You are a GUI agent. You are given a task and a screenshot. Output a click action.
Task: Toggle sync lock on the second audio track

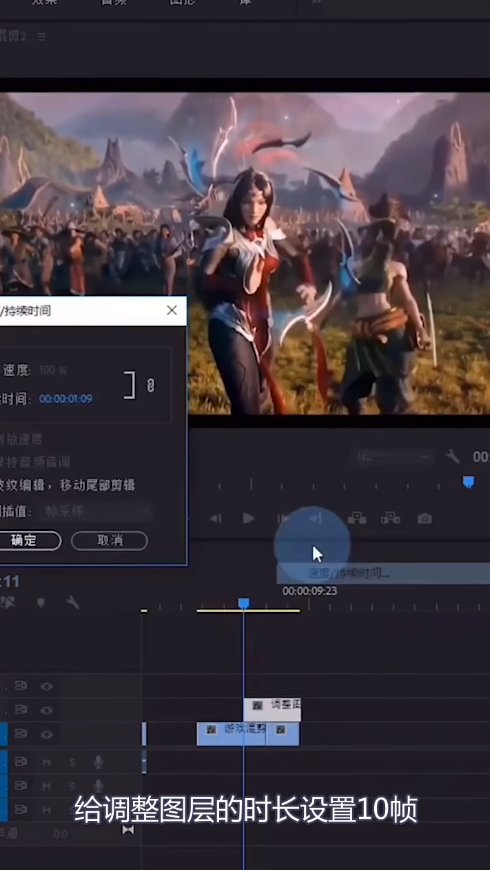tap(21, 786)
